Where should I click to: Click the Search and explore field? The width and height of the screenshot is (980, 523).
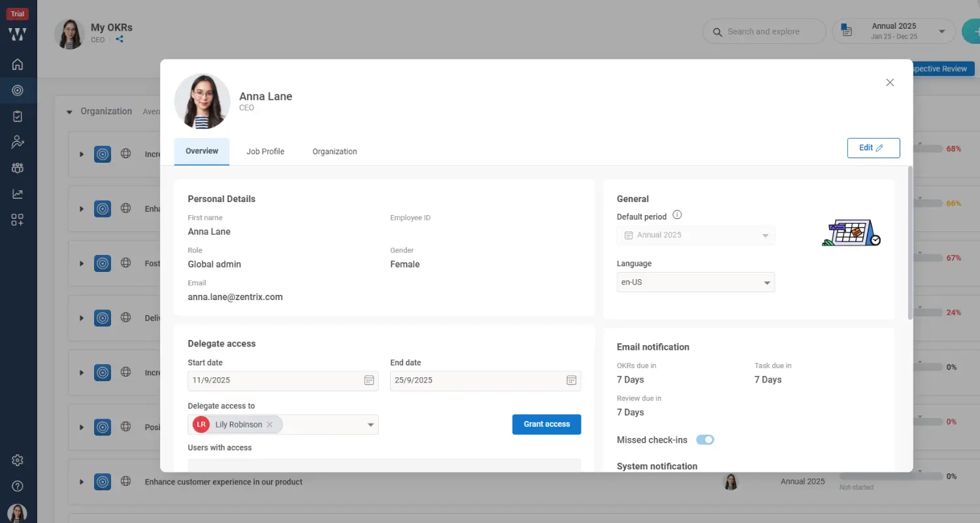click(x=763, y=31)
